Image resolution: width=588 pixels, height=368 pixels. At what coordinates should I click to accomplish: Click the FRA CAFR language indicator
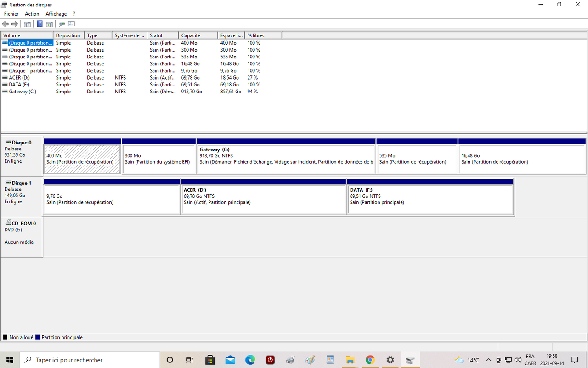[530, 360]
